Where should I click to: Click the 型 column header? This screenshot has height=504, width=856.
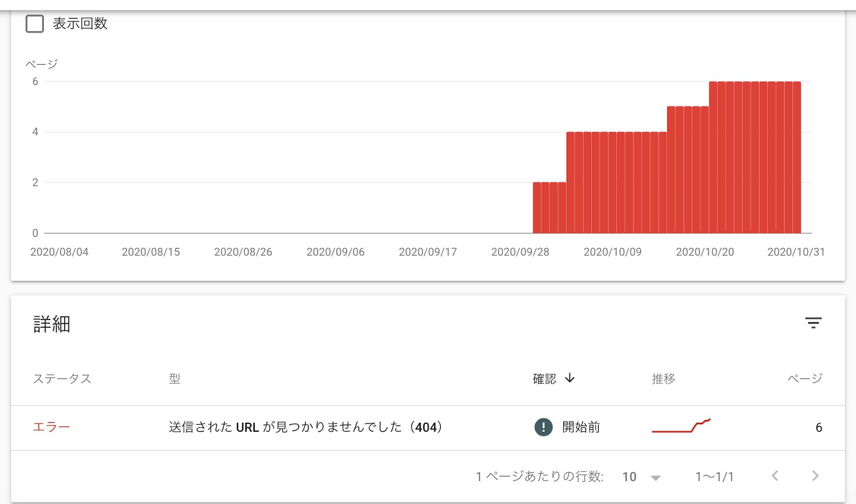click(x=174, y=379)
